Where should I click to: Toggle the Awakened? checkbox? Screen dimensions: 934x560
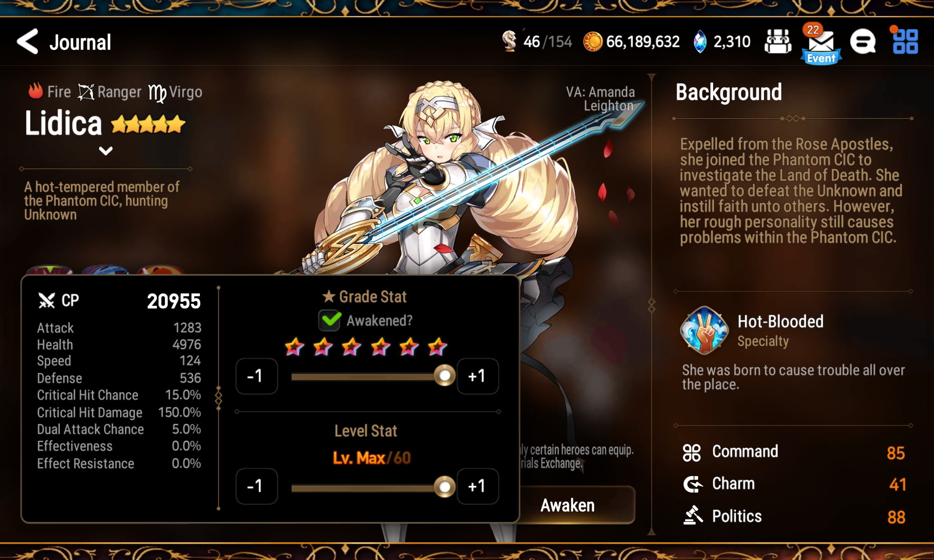click(x=330, y=321)
